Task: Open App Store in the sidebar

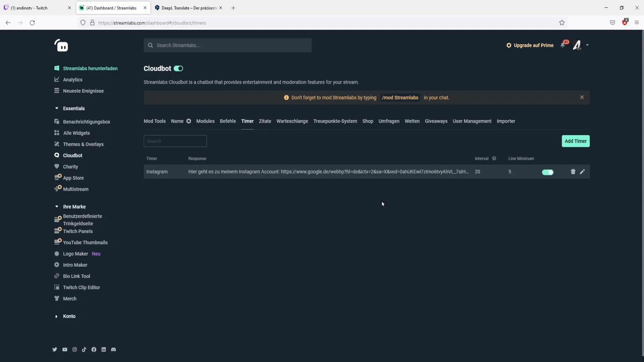Action: [69, 178]
